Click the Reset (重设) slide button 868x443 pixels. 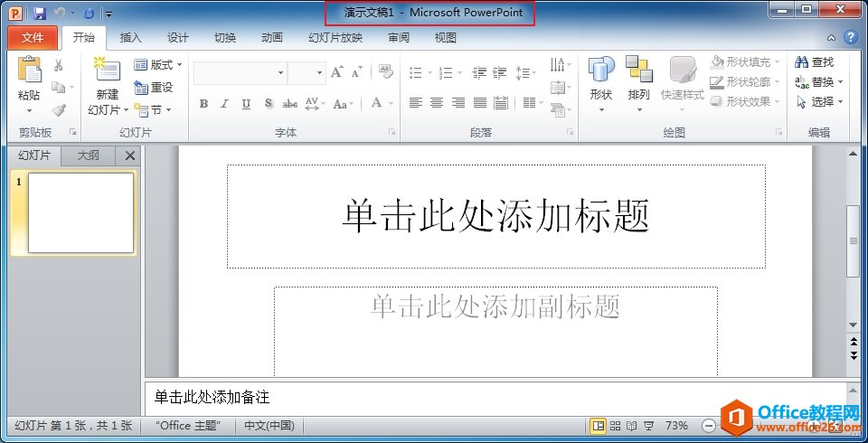click(154, 87)
